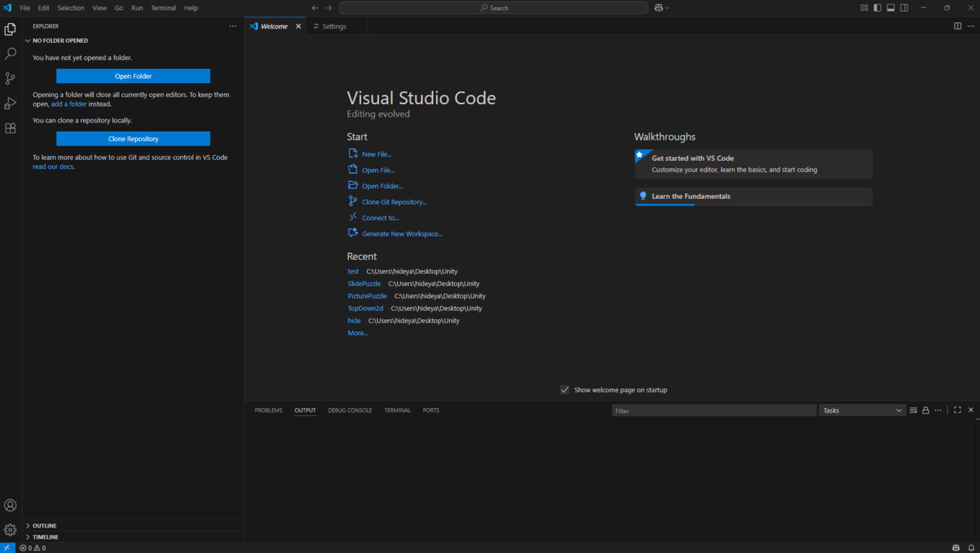
Task: Open the Accounts icon in sidebar
Action: [x=10, y=505]
